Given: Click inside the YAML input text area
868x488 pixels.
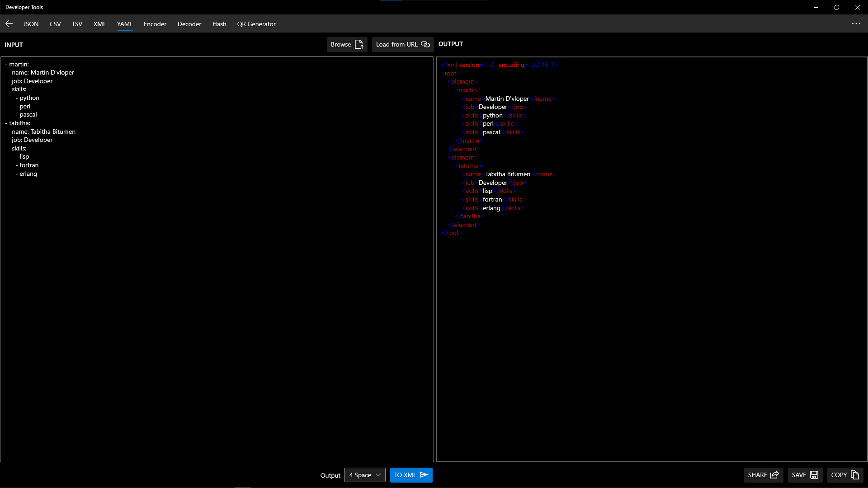Looking at the screenshot, I should click(x=217, y=294).
